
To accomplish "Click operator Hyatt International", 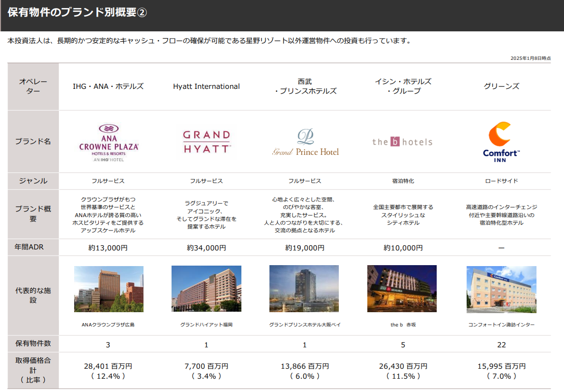I will coord(207,86).
